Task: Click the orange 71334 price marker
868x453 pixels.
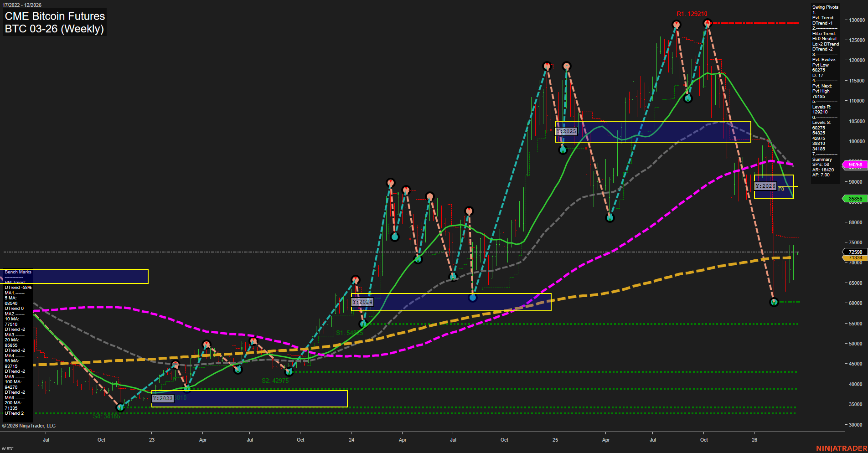Action: tap(853, 257)
